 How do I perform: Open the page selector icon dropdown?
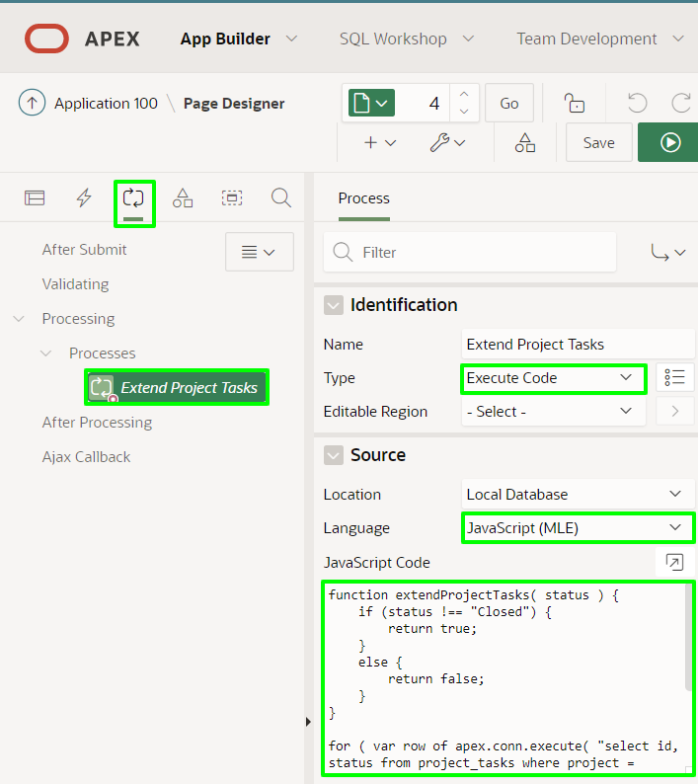(x=371, y=103)
